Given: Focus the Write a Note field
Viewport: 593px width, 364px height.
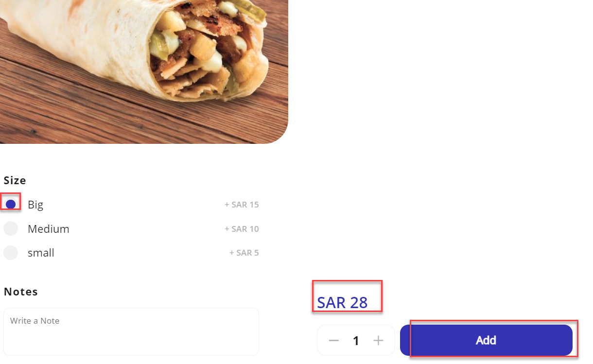Looking at the screenshot, I should 131,331.
